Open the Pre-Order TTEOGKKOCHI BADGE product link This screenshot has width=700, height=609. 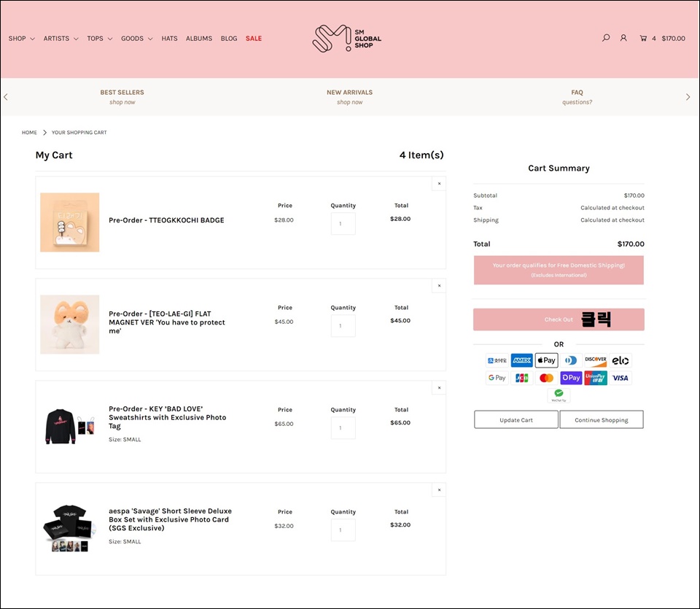pos(166,220)
